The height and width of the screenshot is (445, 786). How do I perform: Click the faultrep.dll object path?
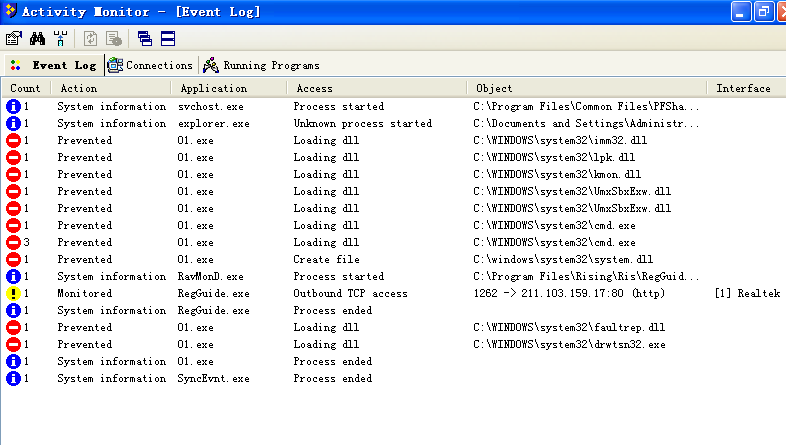(569, 327)
